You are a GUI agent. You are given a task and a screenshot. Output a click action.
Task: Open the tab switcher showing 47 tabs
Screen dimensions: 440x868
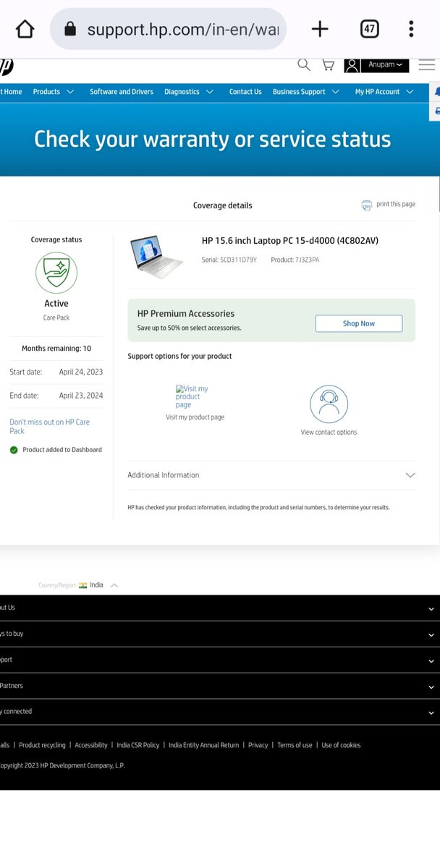(369, 29)
